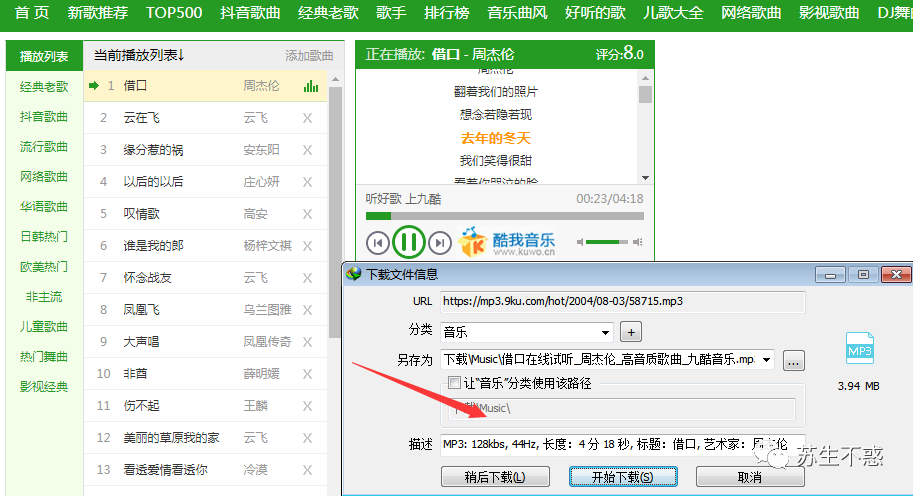Open 抖音歌曲 in the top navigation

click(x=250, y=12)
